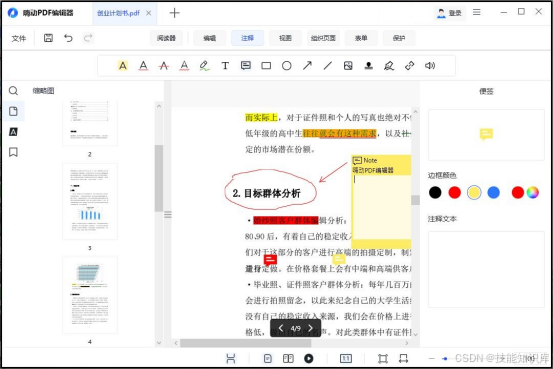Pick the blue border color
The width and height of the screenshot is (553, 369).
point(493,193)
